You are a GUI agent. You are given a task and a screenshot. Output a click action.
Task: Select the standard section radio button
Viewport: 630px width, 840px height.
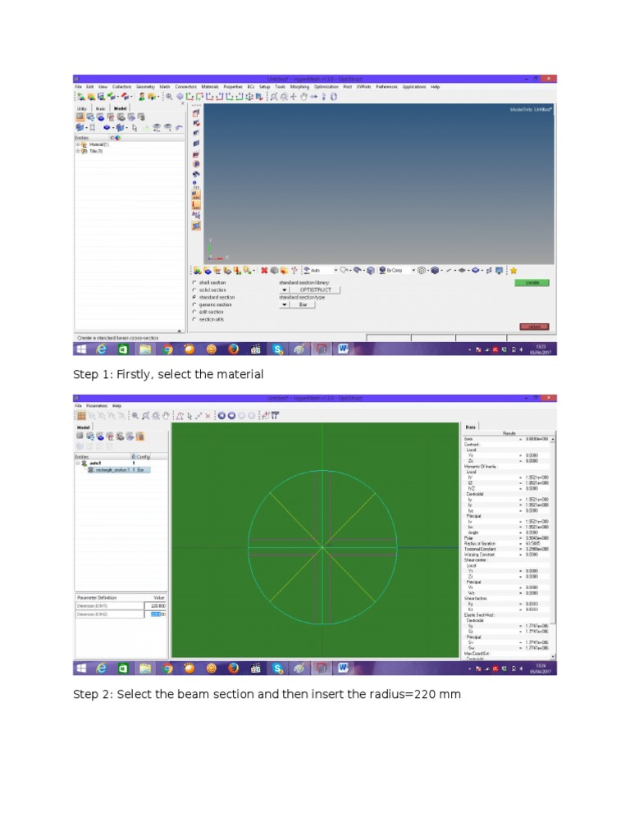click(x=194, y=297)
